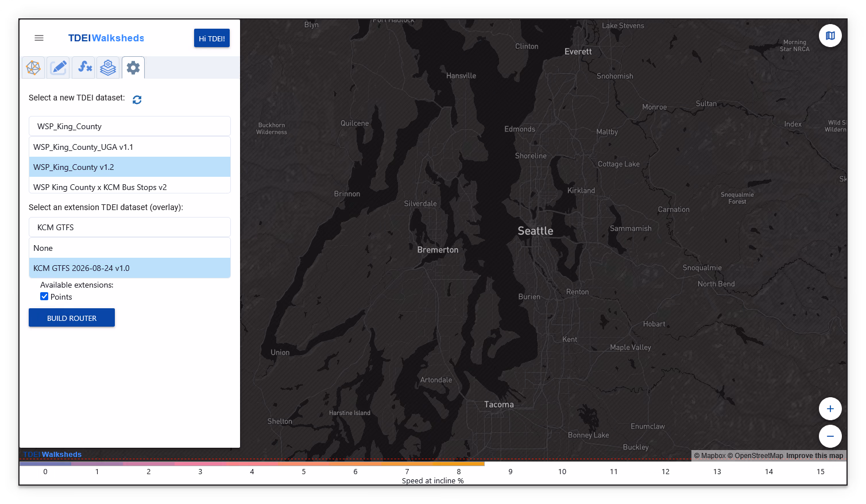The width and height of the screenshot is (866, 504).
Task: Open the walkshed polygon tool tab
Action: coord(33,68)
